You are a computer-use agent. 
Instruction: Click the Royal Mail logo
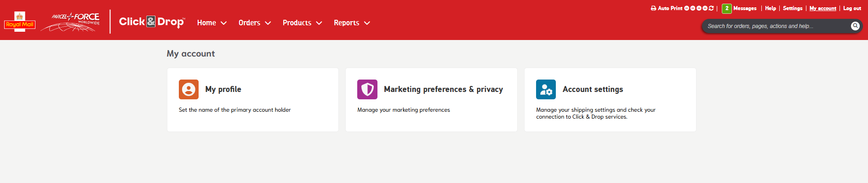[x=20, y=21]
